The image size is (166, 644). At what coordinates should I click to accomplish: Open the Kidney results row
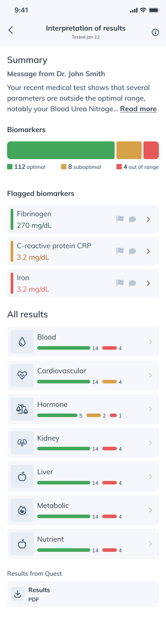(83, 443)
